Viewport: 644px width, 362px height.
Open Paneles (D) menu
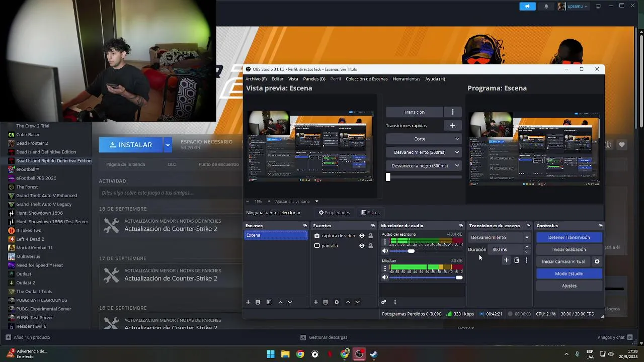pyautogui.click(x=314, y=79)
